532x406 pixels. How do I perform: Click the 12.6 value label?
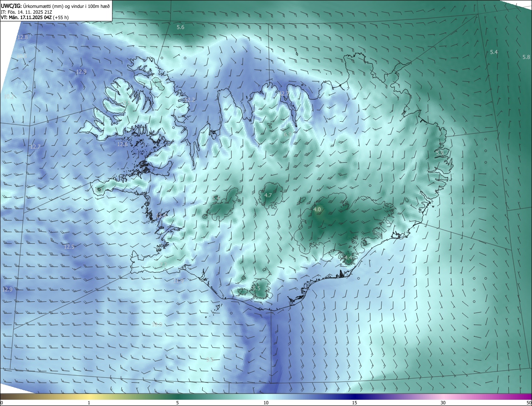tap(122, 144)
